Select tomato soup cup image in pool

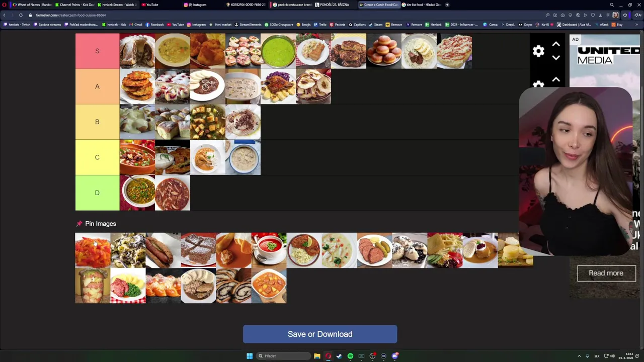(x=269, y=250)
